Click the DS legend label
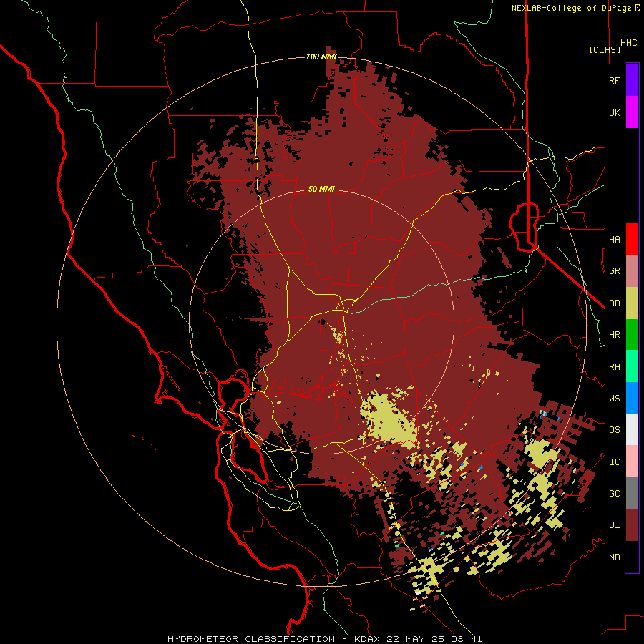Image resolution: width=644 pixels, height=644 pixels. [x=614, y=429]
